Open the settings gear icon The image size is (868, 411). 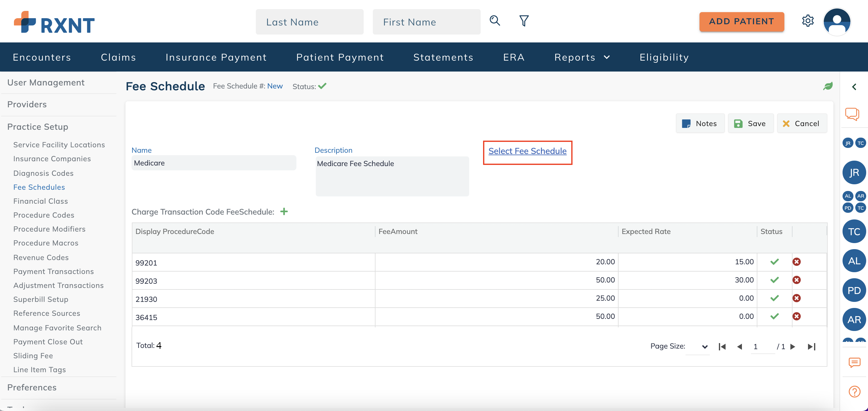[808, 21]
